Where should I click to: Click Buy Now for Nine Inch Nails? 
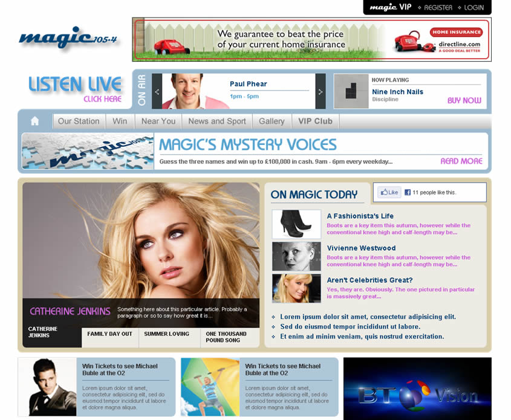(464, 100)
